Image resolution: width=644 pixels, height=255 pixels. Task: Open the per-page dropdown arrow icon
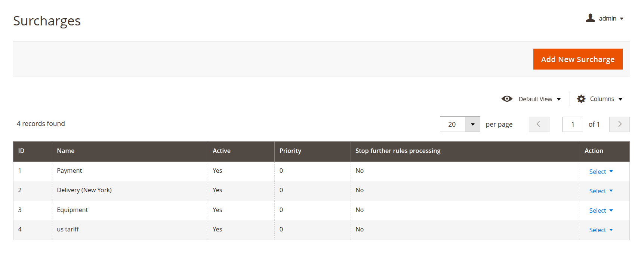click(472, 124)
